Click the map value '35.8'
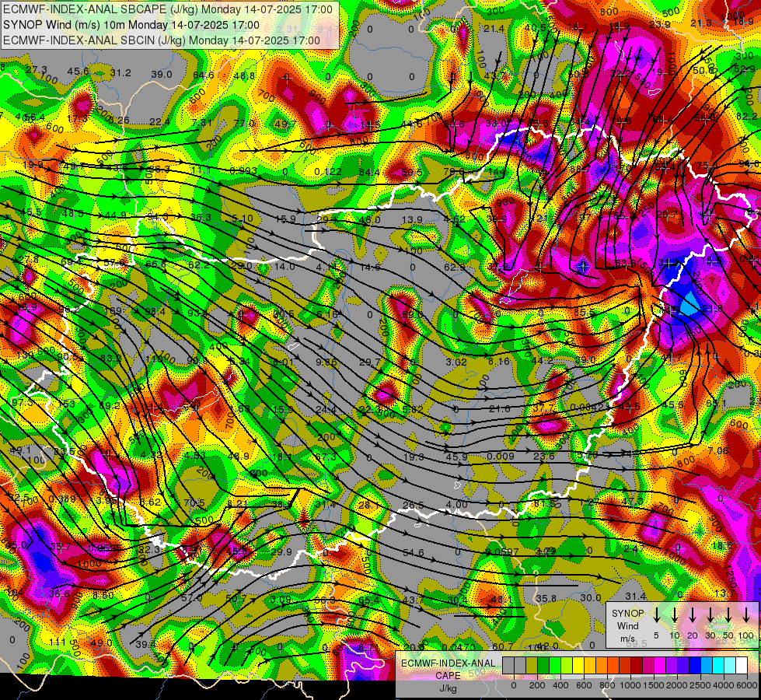761x700 pixels. coord(546,598)
